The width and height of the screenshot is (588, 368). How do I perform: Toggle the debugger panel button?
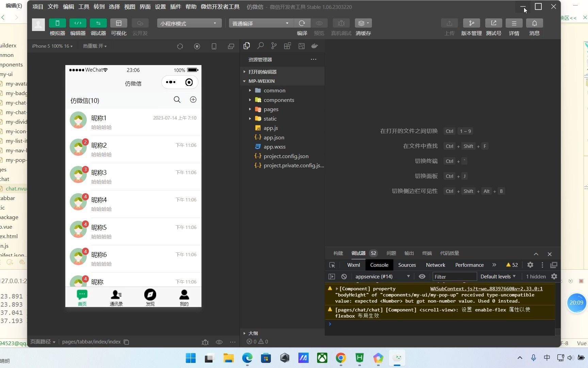pyautogui.click(x=98, y=23)
